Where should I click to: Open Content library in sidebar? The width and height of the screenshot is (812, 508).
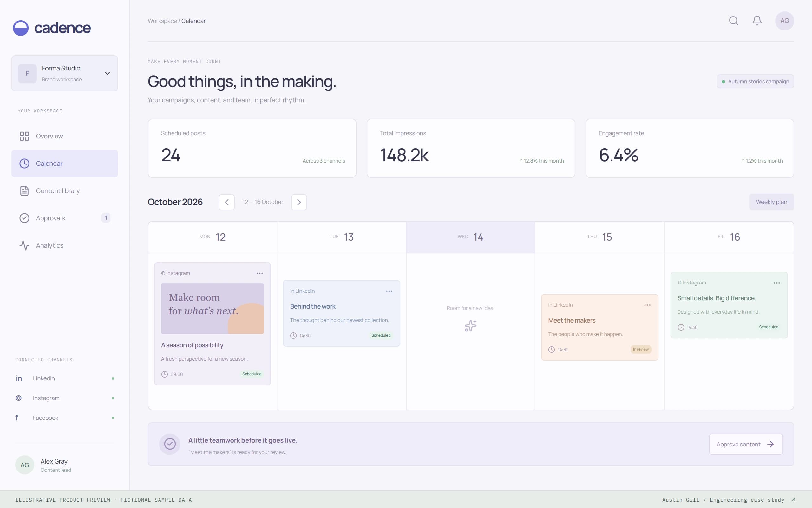(x=65, y=191)
